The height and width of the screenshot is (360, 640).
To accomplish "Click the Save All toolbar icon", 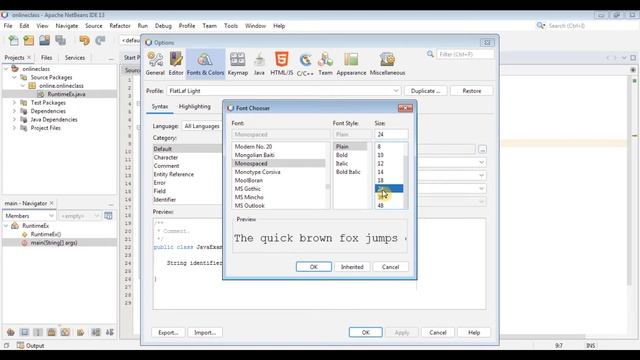I will coord(60,40).
